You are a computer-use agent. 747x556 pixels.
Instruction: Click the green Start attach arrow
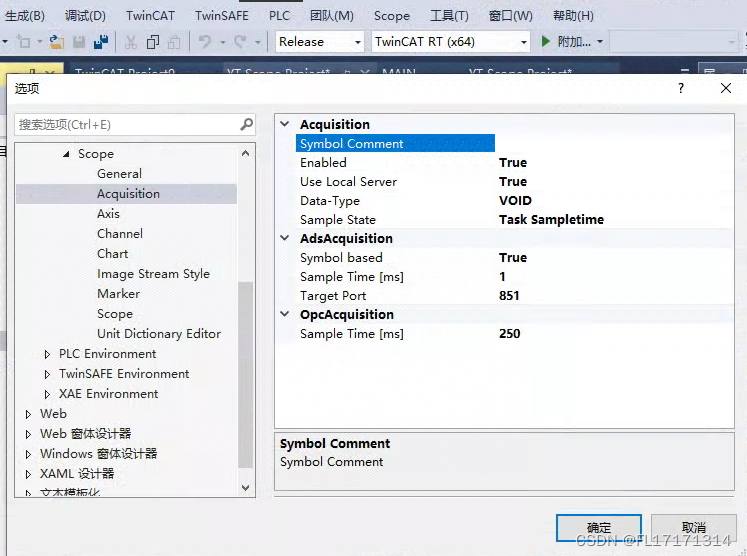[x=546, y=41]
